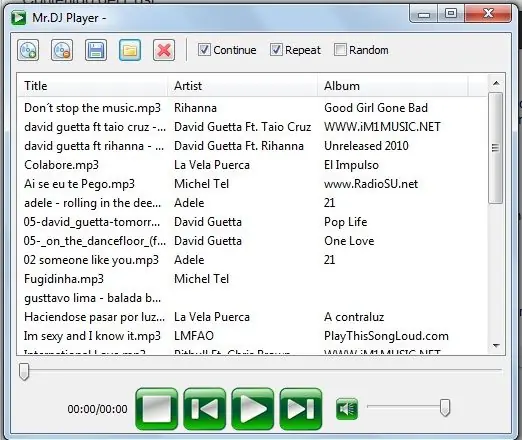Click the Previous track button
522x440 pixels.
coord(205,409)
